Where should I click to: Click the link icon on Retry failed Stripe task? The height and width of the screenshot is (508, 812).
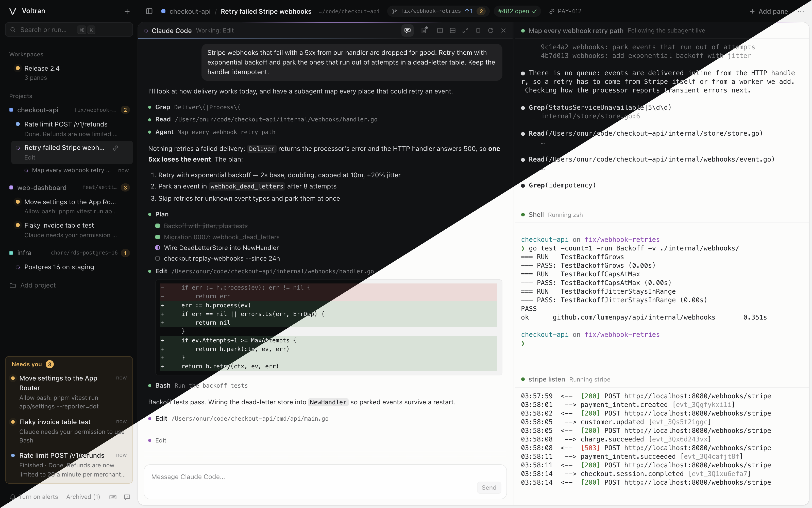[115, 148]
